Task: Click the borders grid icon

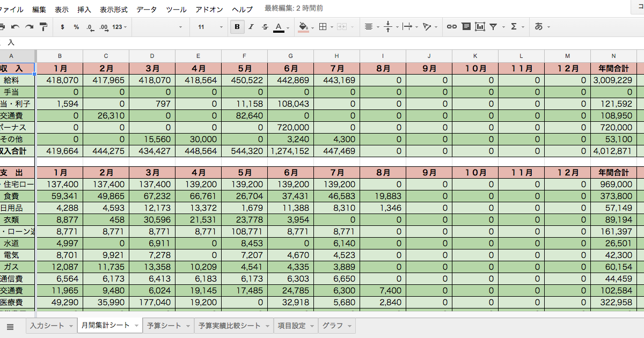Action: click(x=323, y=27)
